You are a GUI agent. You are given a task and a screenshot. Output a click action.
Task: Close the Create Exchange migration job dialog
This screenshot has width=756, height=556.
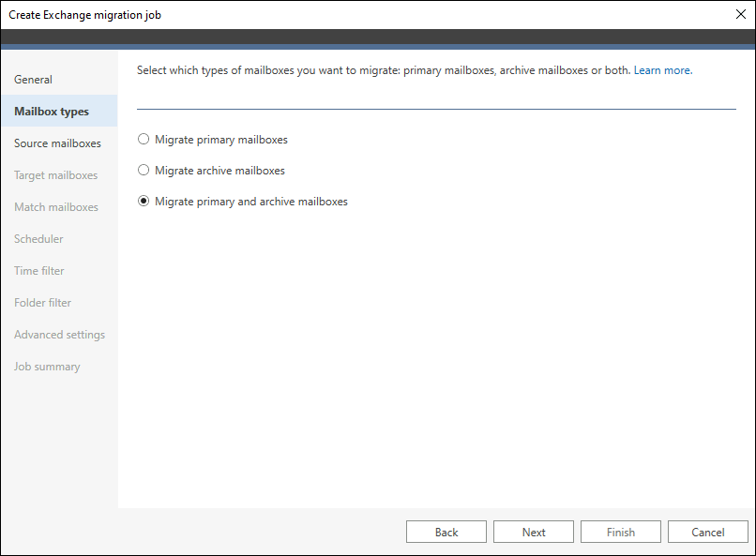[741, 14]
